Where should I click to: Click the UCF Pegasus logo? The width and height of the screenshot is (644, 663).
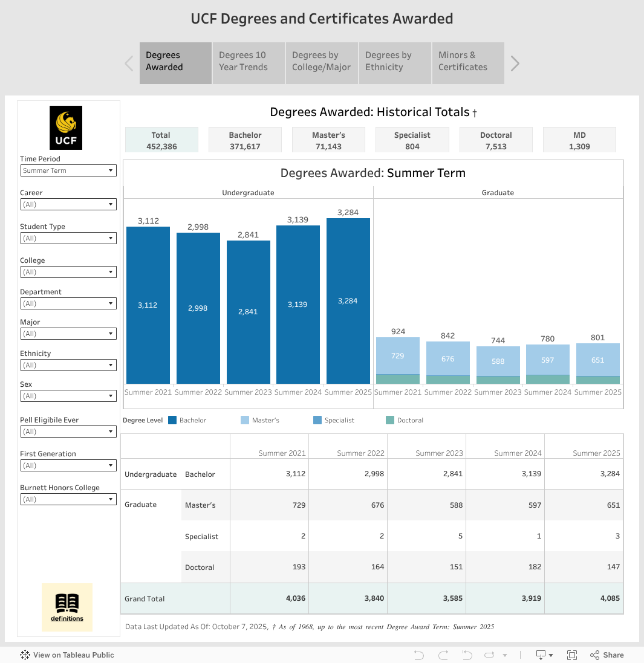point(66,128)
